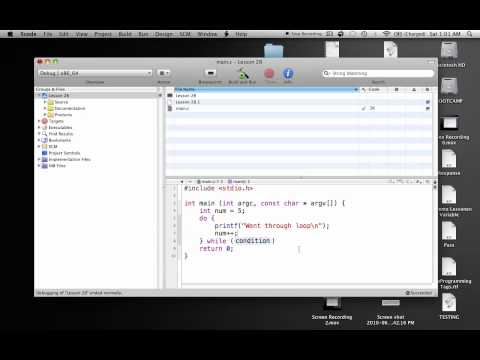Open the BOOTCAMP drive icon

449,86
